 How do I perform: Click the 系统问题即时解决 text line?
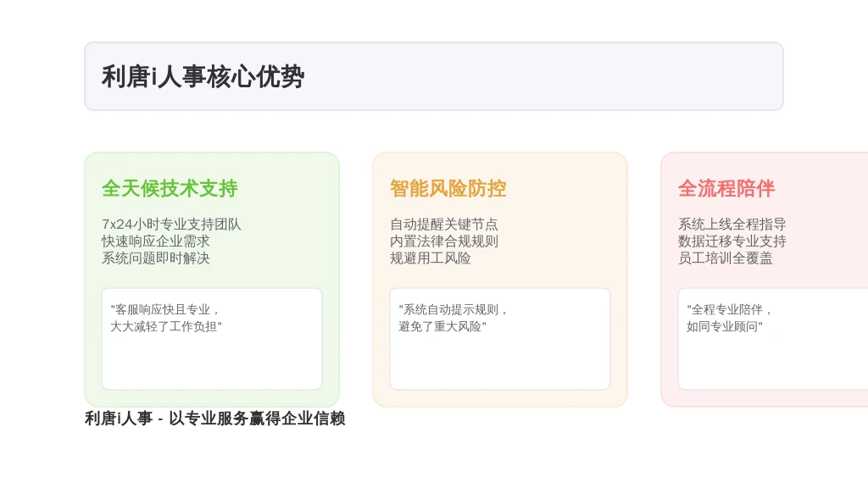156,258
